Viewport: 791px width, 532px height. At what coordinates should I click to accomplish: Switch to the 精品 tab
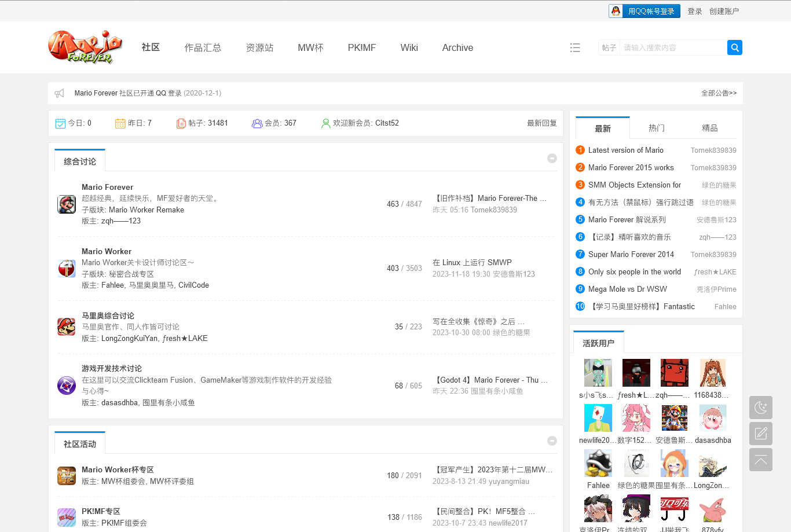click(710, 128)
